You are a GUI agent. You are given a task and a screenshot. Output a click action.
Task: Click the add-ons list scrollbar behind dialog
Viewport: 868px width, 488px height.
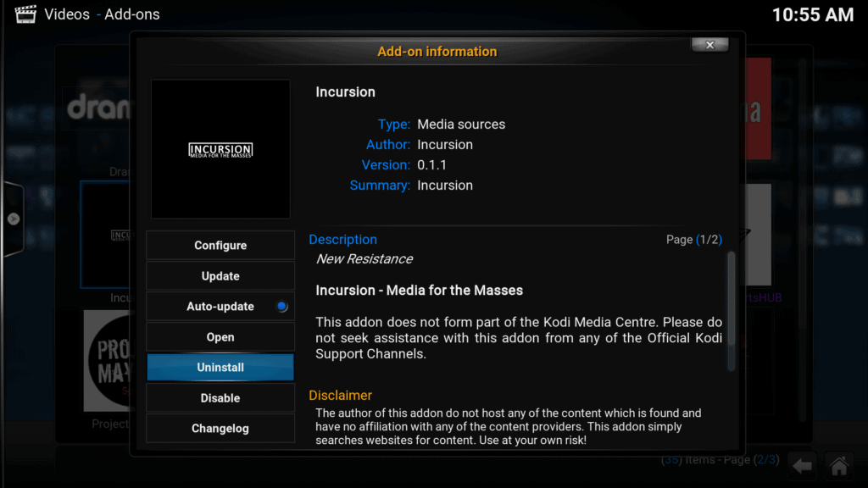coord(802,254)
